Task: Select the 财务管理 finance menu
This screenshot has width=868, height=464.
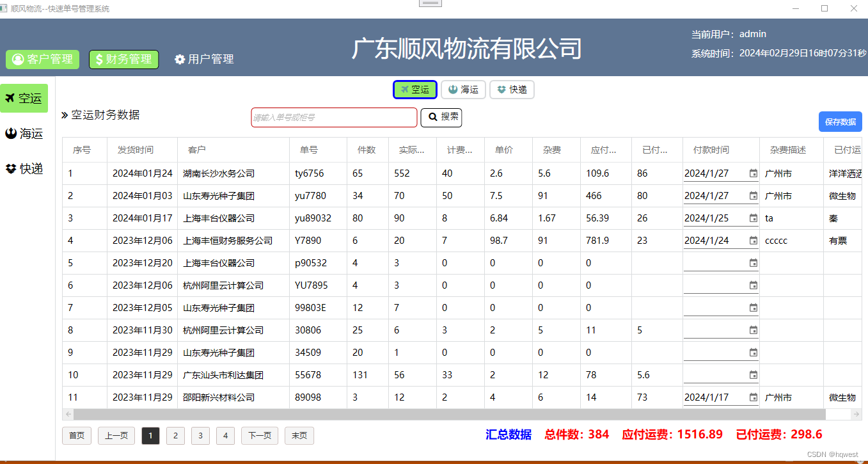Action: 123,60
